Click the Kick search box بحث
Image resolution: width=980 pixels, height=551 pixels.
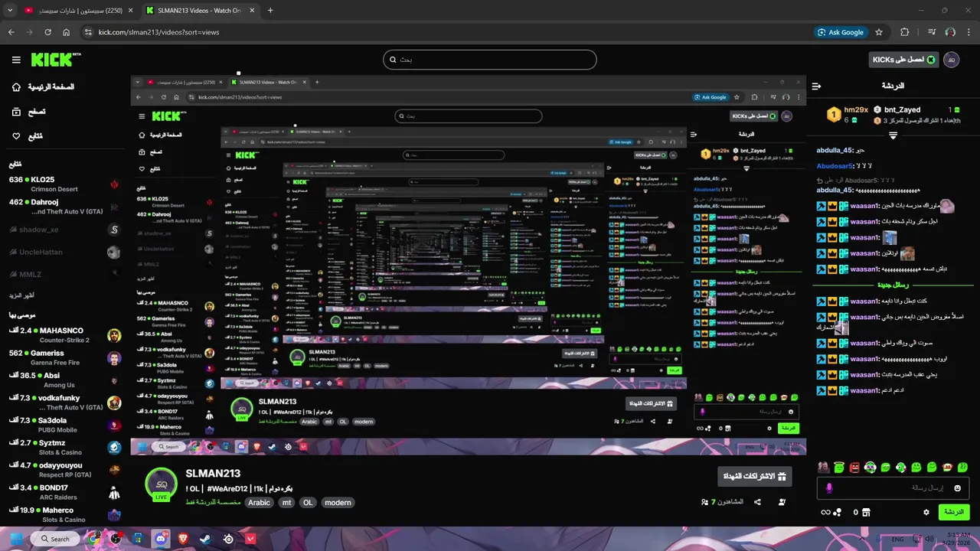(x=490, y=60)
